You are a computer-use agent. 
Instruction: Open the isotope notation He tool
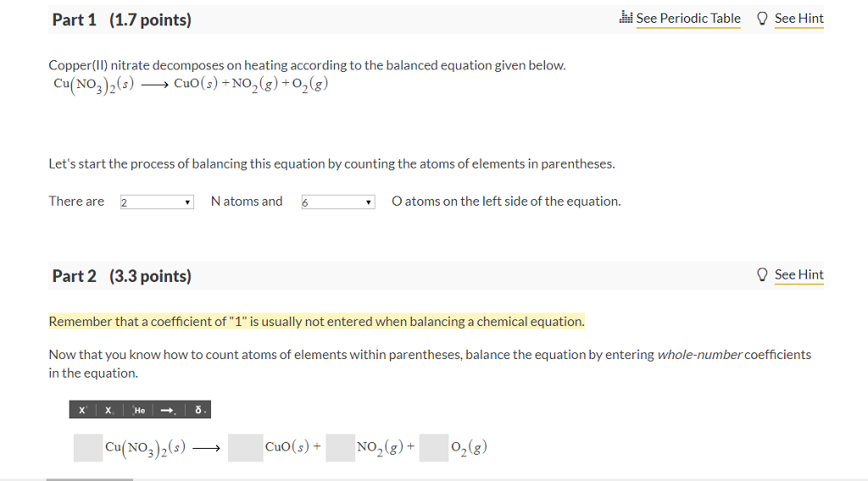[x=138, y=410]
